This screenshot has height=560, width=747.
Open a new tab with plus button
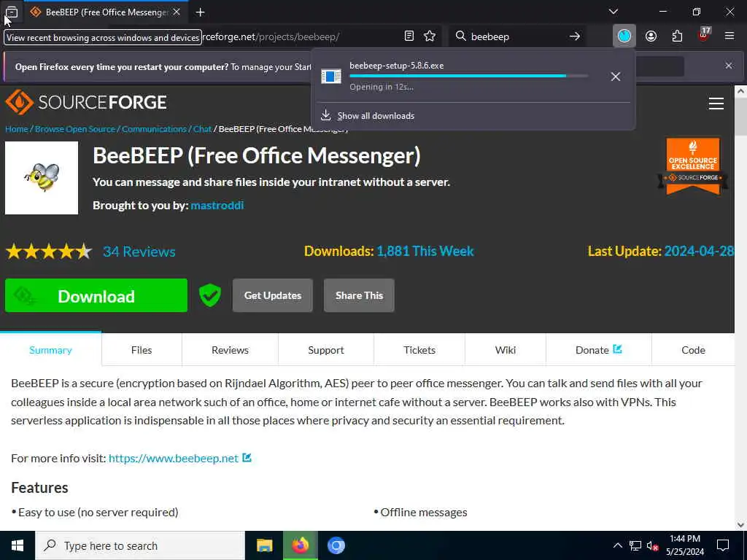[x=200, y=12]
